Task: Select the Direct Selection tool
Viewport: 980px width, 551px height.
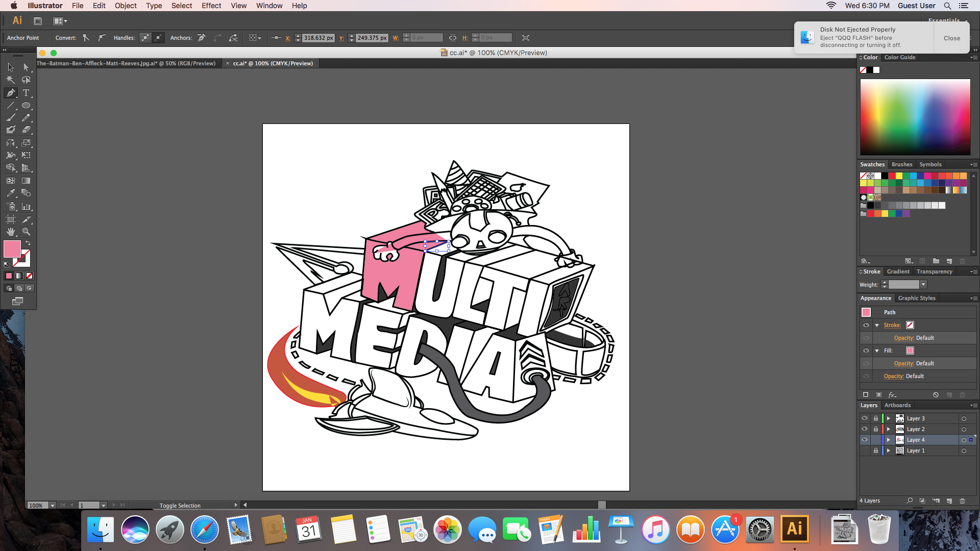Action: tap(26, 67)
